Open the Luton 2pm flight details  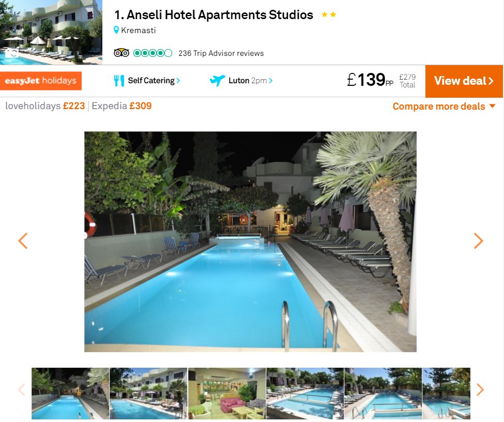250,80
